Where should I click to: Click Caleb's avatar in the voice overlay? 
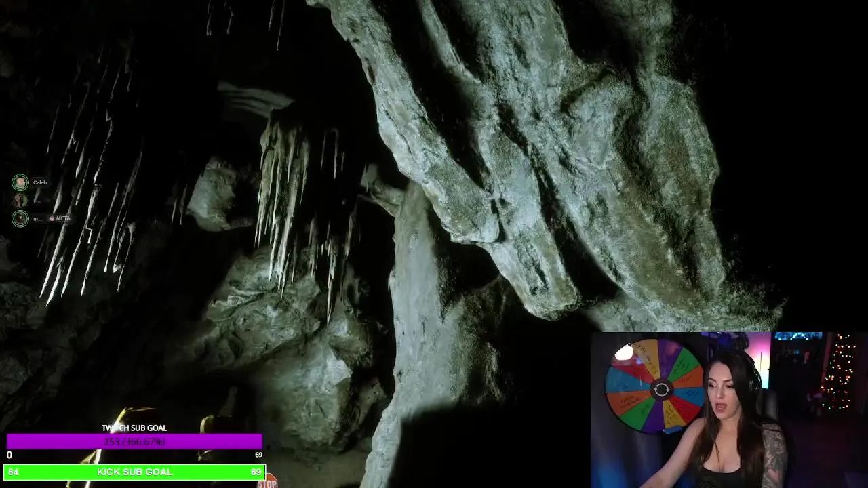(x=20, y=182)
